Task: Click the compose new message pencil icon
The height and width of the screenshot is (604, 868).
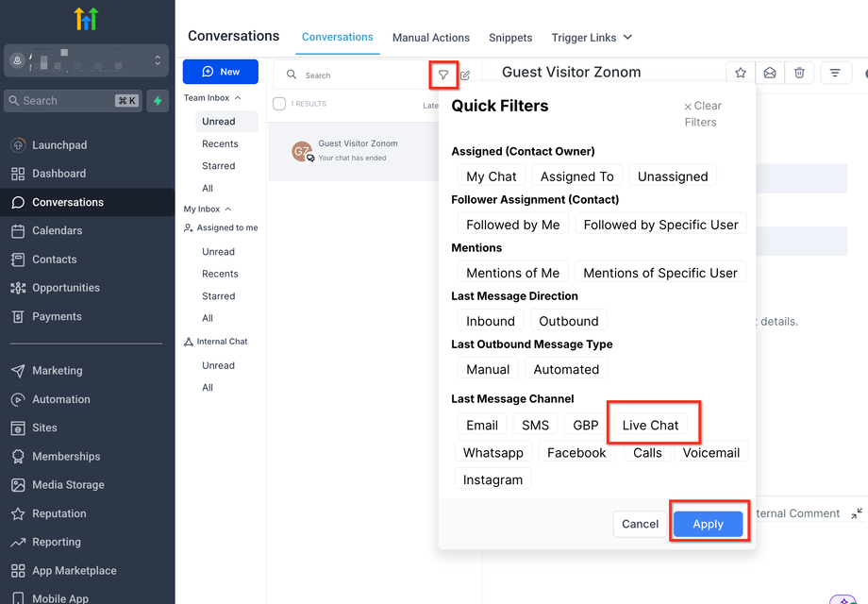Action: click(x=465, y=75)
